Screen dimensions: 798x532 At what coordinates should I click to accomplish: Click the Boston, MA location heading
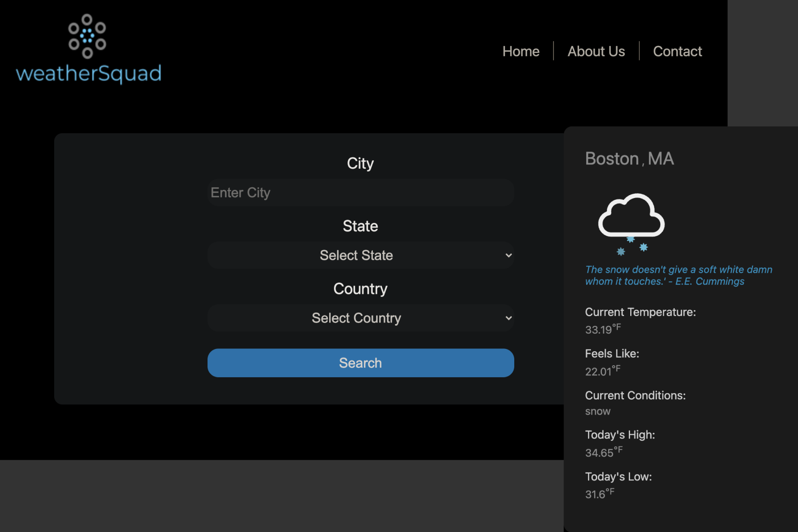point(629,159)
